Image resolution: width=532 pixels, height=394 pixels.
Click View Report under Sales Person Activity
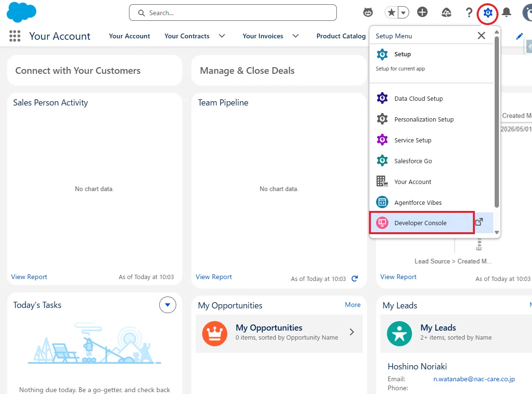pyautogui.click(x=29, y=277)
